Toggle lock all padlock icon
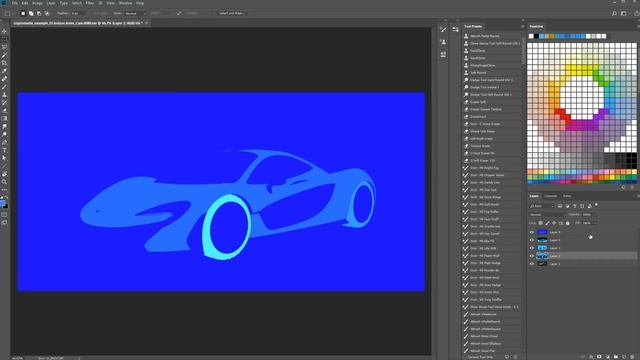 [x=568, y=223]
